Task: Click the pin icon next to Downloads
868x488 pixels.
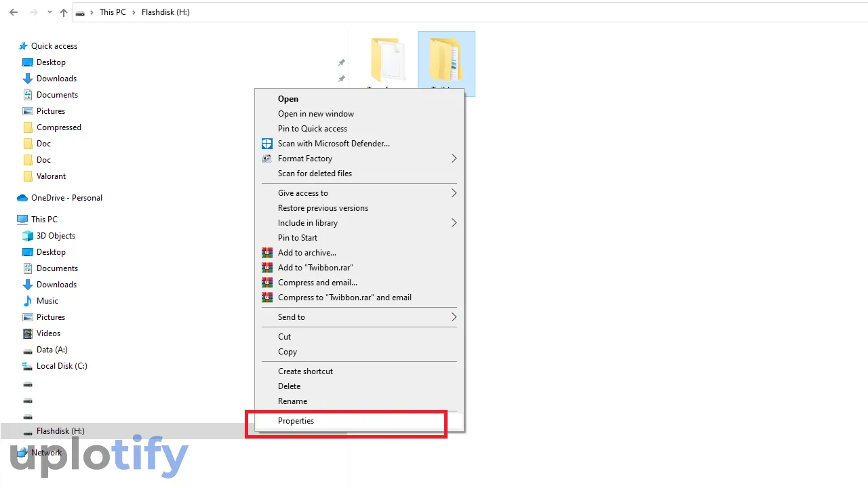Action: pos(342,79)
